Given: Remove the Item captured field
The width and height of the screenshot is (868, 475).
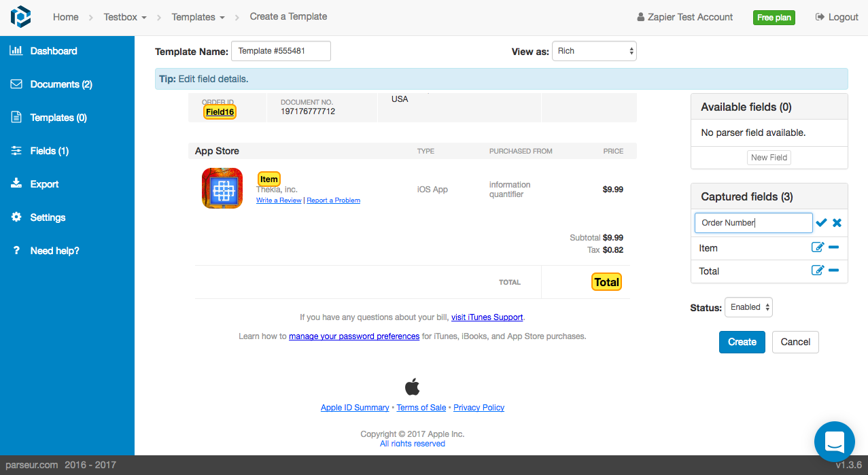Looking at the screenshot, I should point(834,247).
